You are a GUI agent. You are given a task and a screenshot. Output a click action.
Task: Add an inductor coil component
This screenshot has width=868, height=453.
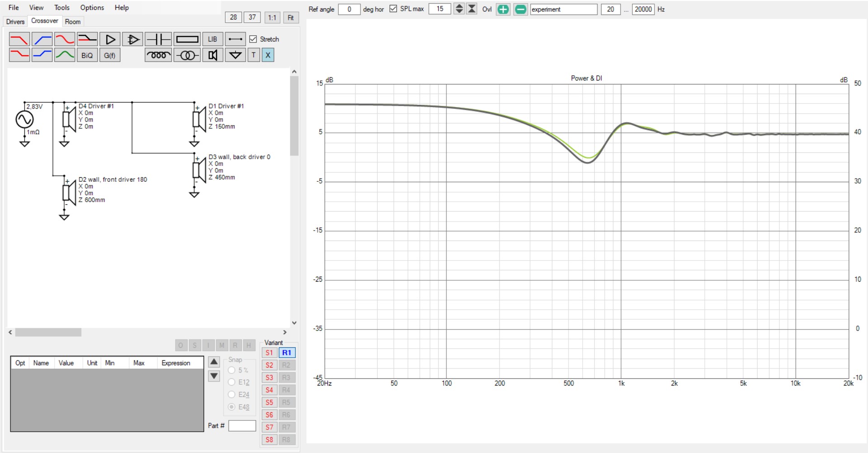point(158,55)
